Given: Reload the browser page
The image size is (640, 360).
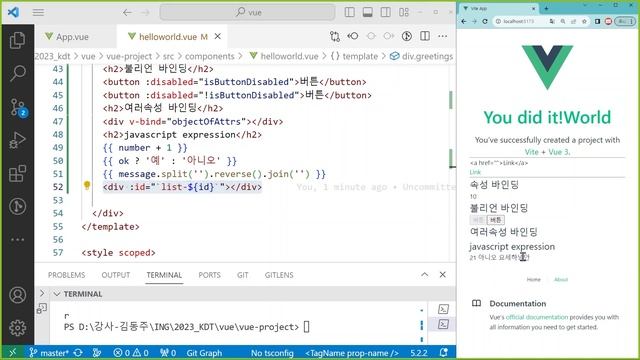Looking at the screenshot, I should point(485,21).
